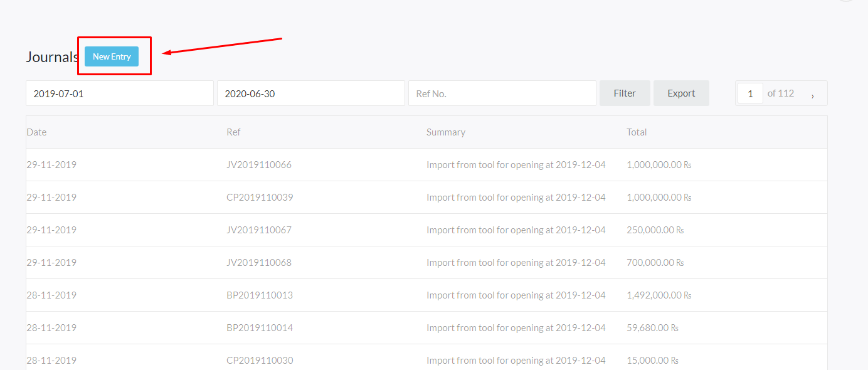Focus the end date field 2020-06-30
The image size is (868, 370).
point(310,93)
